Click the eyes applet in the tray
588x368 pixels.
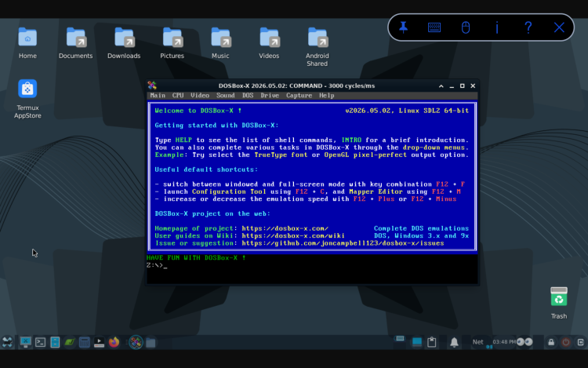pyautogui.click(x=524, y=342)
